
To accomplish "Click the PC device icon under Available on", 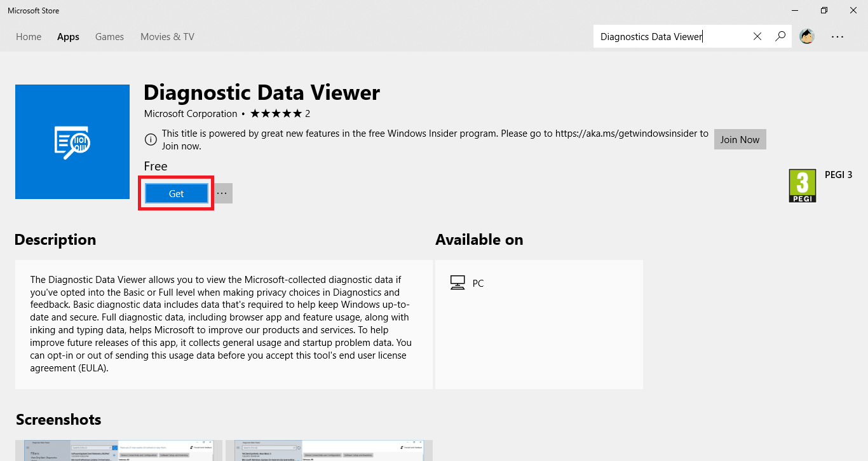I will 458,283.
